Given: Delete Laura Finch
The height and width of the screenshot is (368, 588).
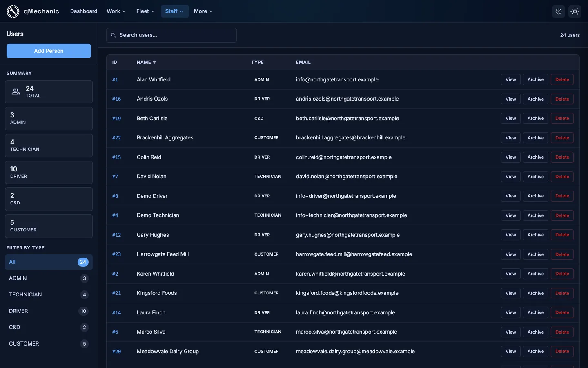Looking at the screenshot, I should pos(562,313).
